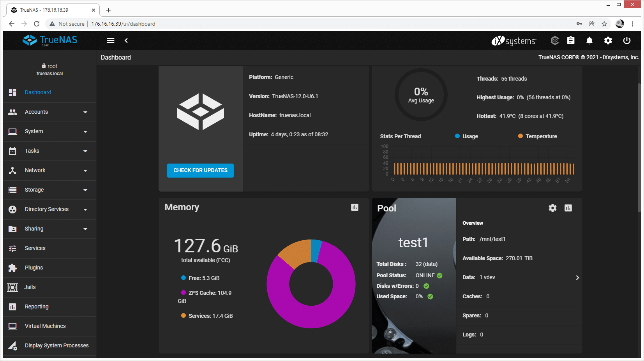This screenshot has height=361, width=644.
Task: Click the root truenas.local user label
Action: pos(50,70)
